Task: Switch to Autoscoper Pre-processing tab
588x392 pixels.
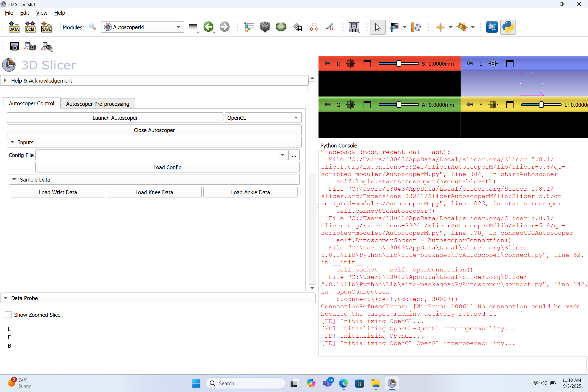Action: (98, 104)
